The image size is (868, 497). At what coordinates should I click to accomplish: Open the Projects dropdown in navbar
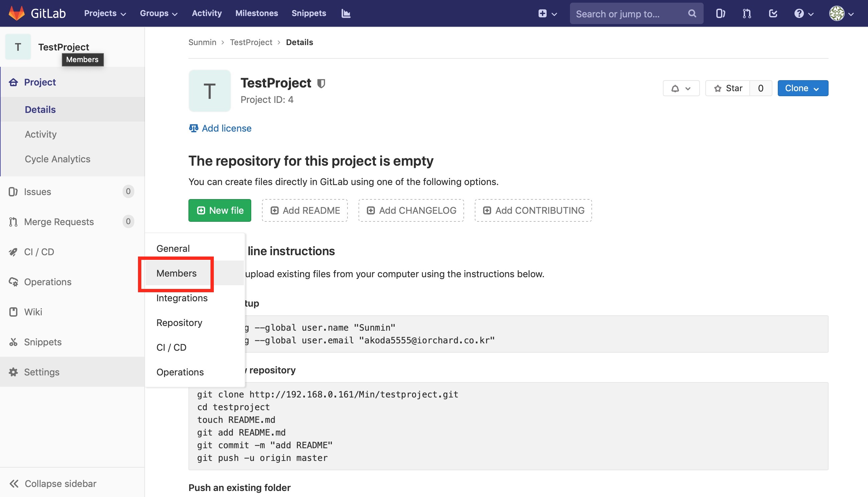pos(105,13)
